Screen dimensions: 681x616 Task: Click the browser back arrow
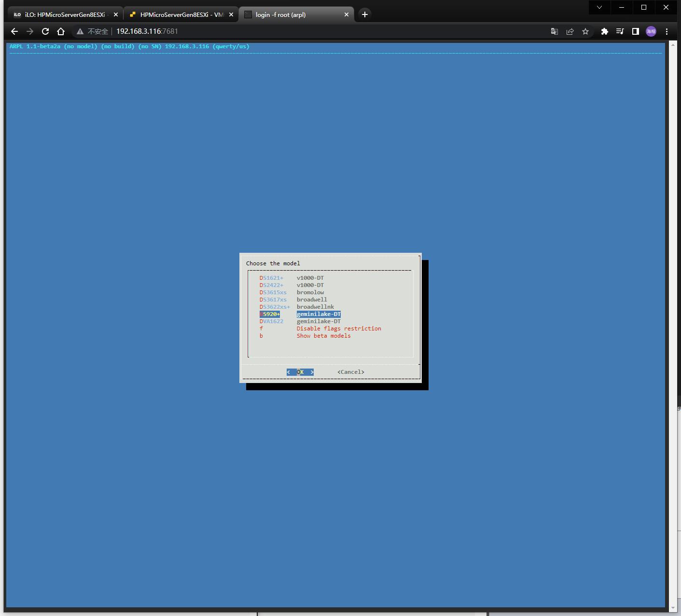(14, 31)
